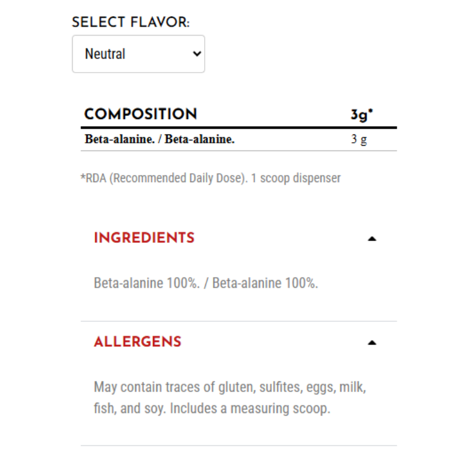Viewport: 476px width, 476px height.
Task: Click the second Beta-alanine name after the slash in composition row
Action: (x=200, y=140)
